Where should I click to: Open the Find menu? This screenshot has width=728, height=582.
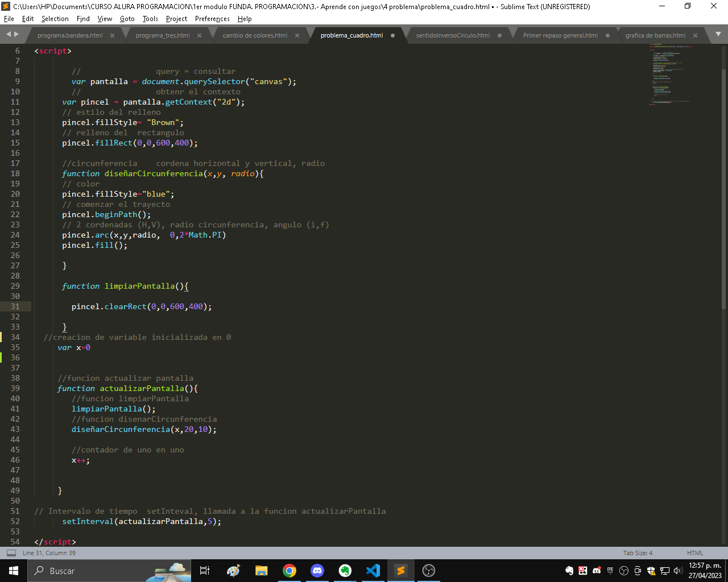click(x=83, y=19)
